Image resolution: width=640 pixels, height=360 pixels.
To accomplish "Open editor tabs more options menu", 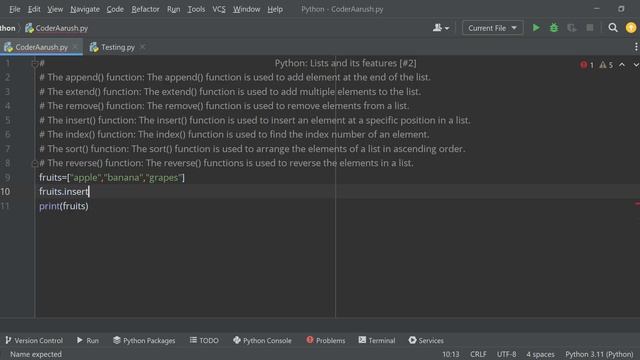I will [x=636, y=47].
